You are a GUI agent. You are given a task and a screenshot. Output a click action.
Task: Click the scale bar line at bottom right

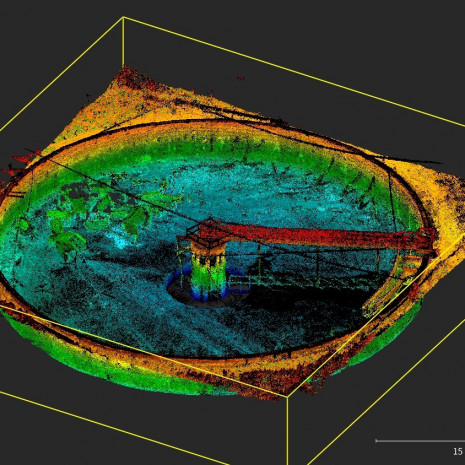click(x=420, y=441)
